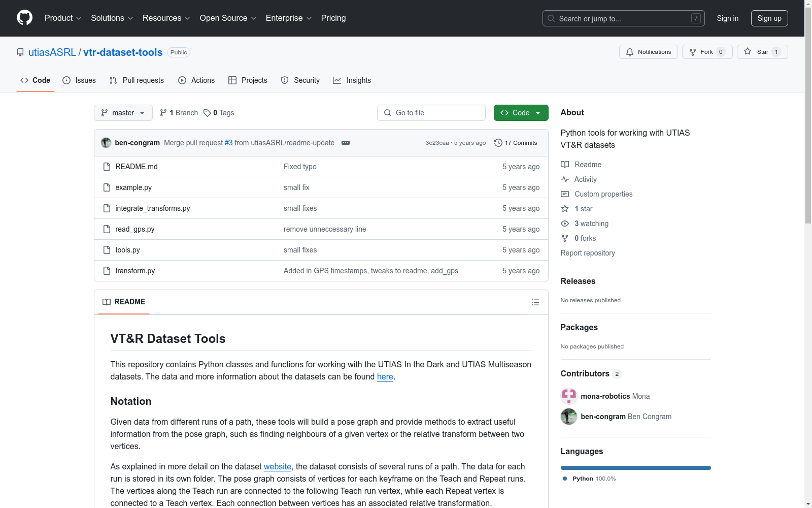Click the Readme book icon

click(x=565, y=165)
